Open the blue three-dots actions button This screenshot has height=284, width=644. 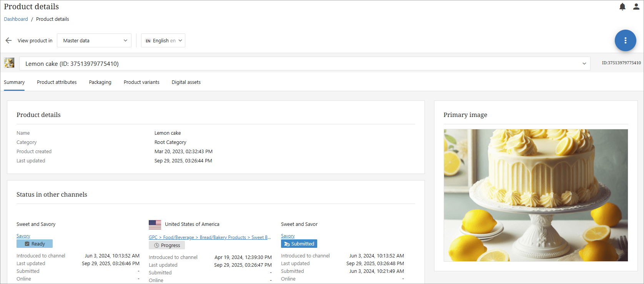coord(625,40)
